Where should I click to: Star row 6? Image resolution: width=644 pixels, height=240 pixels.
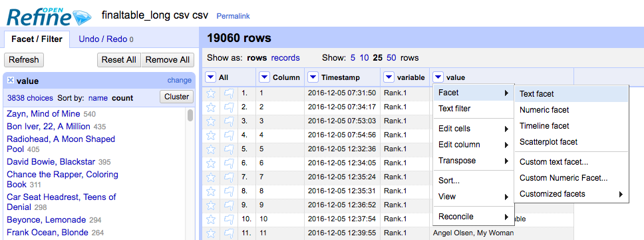[x=211, y=163]
